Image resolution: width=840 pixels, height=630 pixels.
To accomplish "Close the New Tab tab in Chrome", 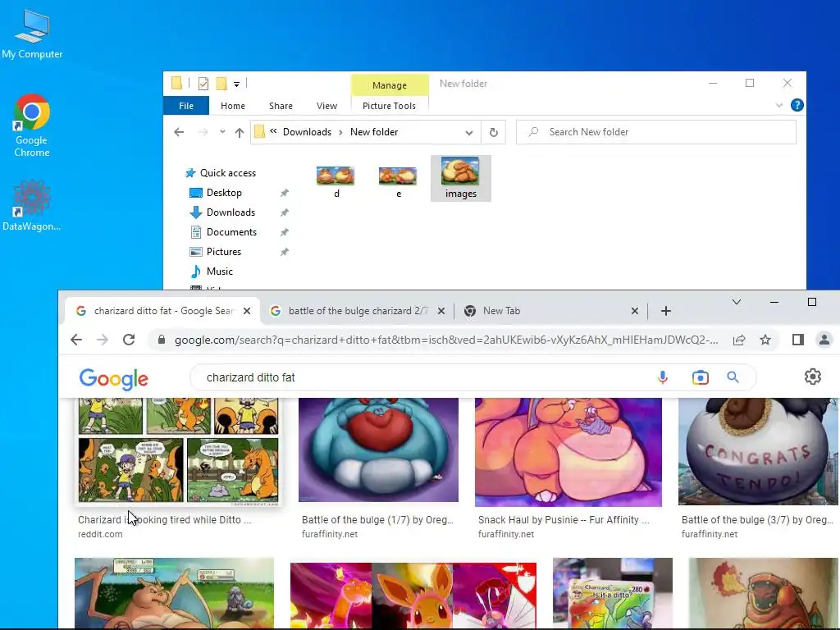I will (x=634, y=311).
